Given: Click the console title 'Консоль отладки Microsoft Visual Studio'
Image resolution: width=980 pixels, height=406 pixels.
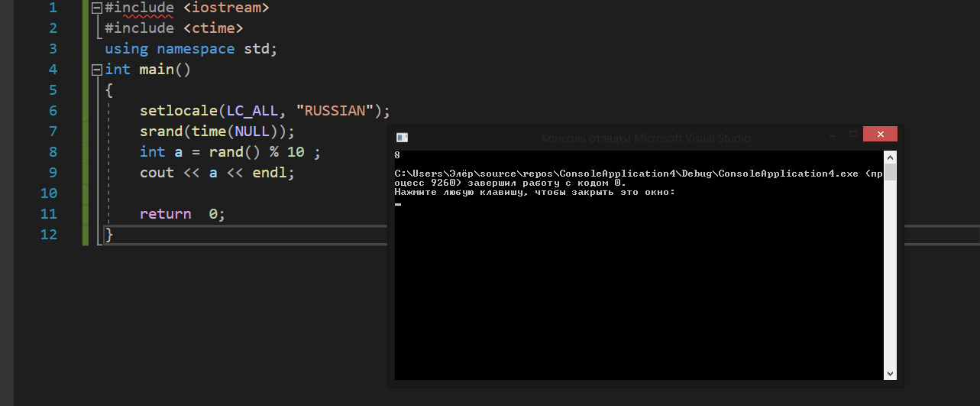Looking at the screenshot, I should (645, 138).
